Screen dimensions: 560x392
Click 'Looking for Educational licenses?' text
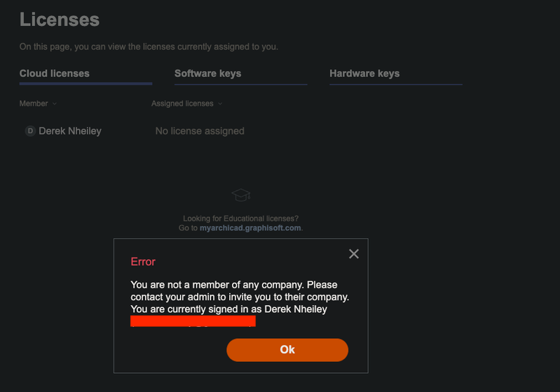(x=240, y=218)
